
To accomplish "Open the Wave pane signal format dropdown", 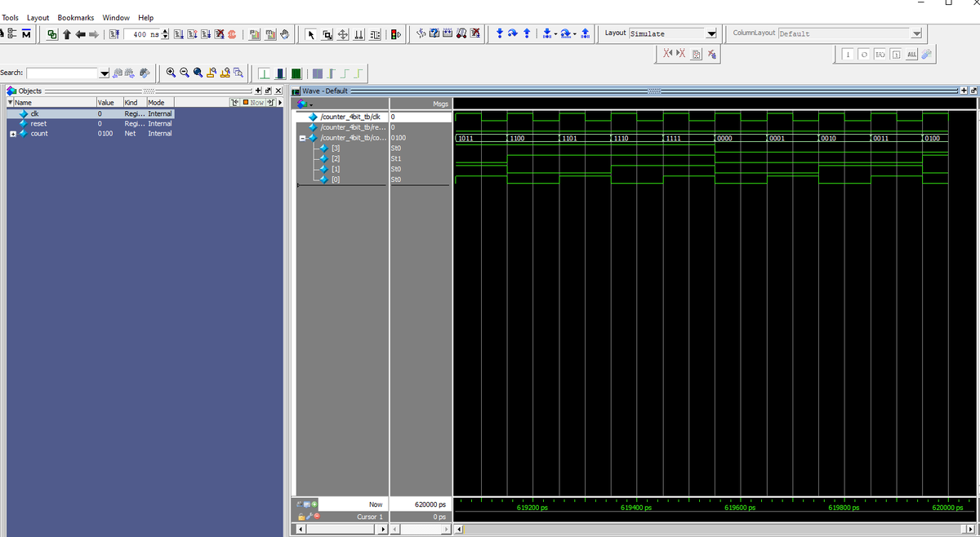I will click(310, 104).
